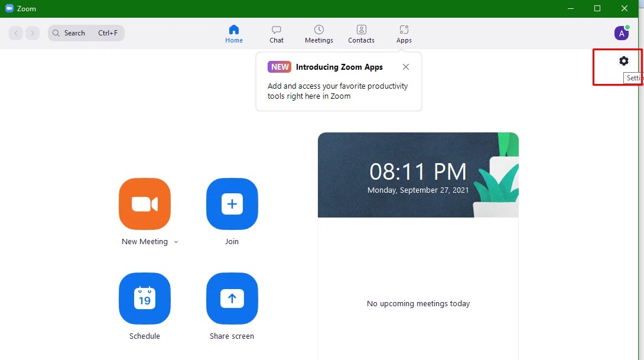The width and height of the screenshot is (644, 360).
Task: Click the 08:11 PM clock banner
Action: click(418, 174)
